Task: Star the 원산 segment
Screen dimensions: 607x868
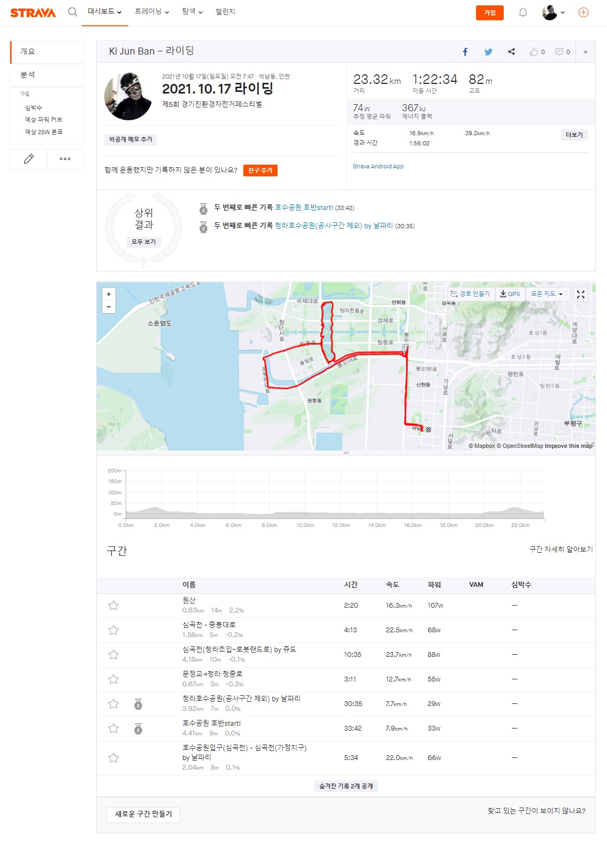Action: (113, 606)
